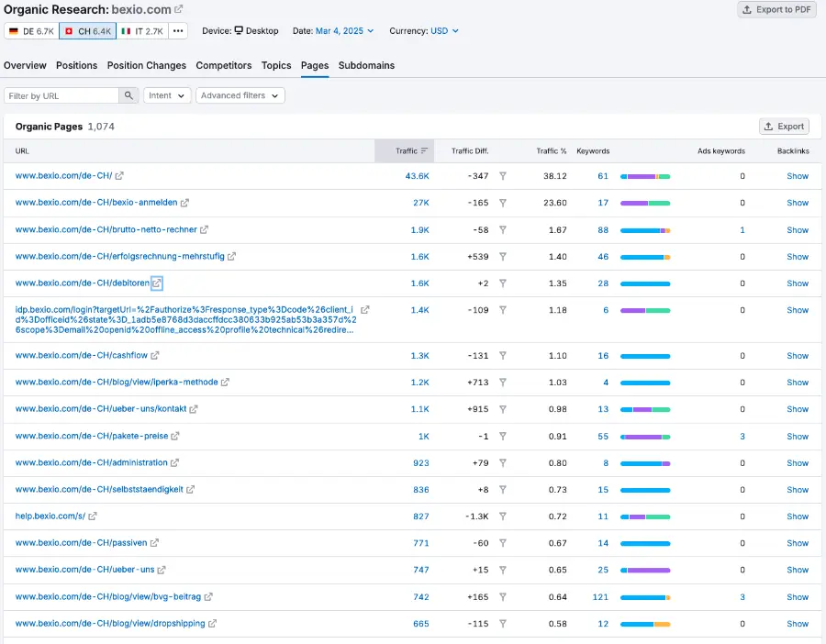Open the Advanced filters dropdown
The width and height of the screenshot is (826, 644).
(240, 95)
